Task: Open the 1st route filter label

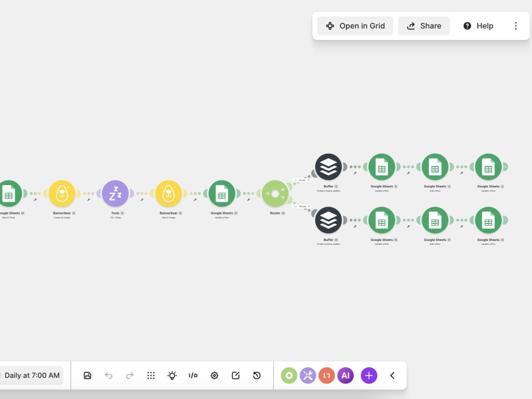Action: coord(302,180)
